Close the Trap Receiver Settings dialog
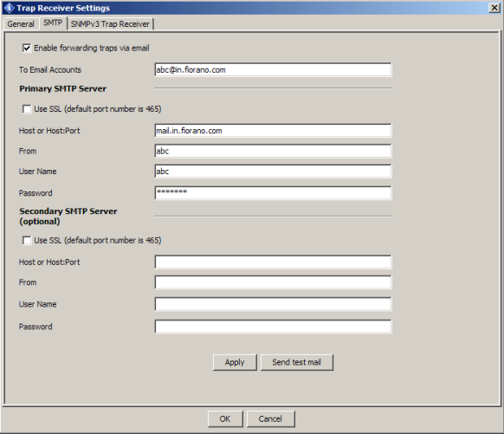This screenshot has height=434, width=504. (x=494, y=8)
